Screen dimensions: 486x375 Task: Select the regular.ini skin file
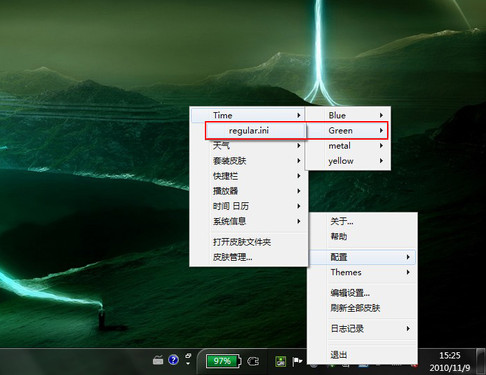coord(255,131)
